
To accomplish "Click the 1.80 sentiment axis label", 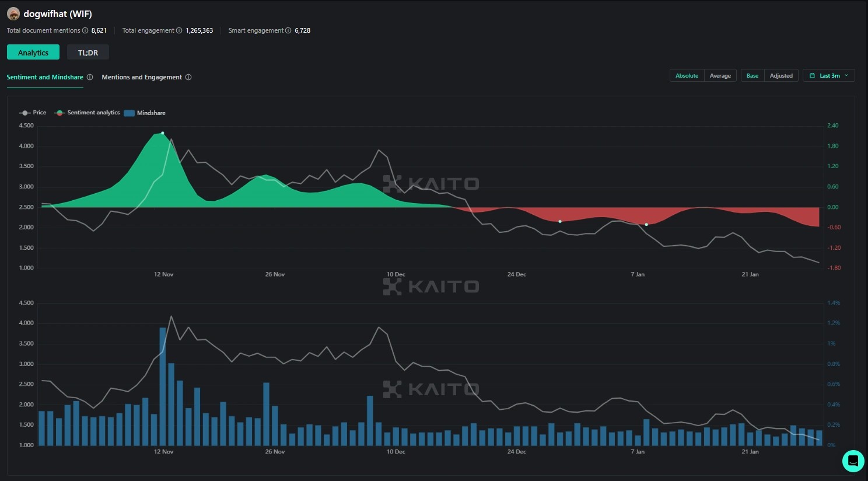I will click(x=833, y=146).
